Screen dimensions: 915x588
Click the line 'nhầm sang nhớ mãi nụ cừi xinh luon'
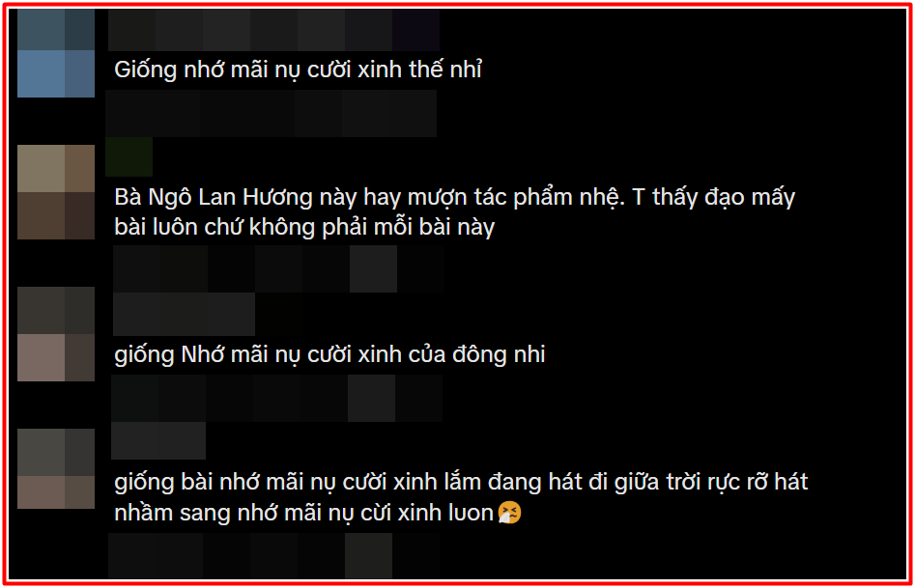point(304,514)
